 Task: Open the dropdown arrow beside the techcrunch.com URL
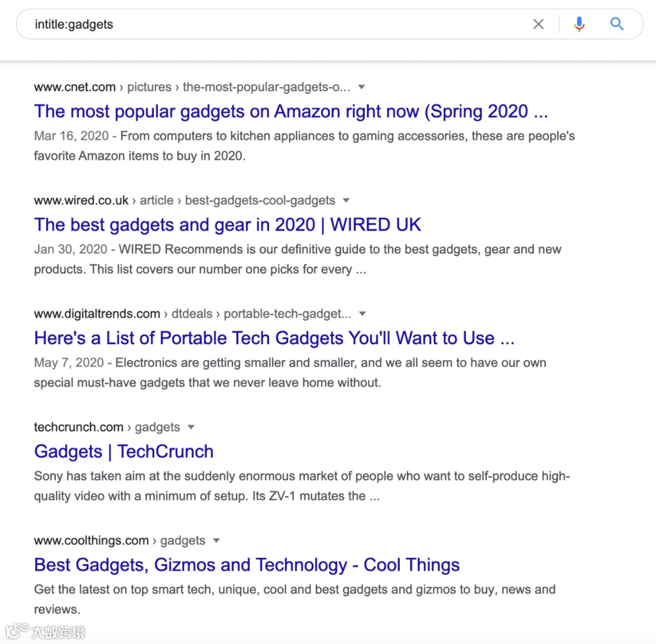191,427
